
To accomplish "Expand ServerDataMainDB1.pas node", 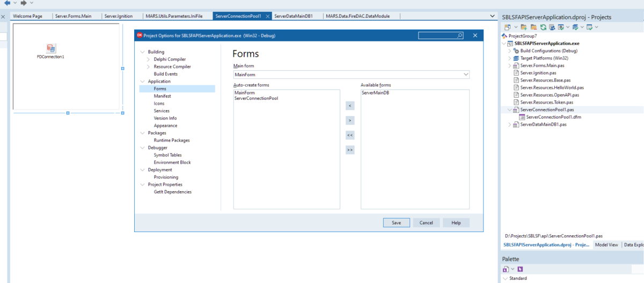I will (509, 124).
